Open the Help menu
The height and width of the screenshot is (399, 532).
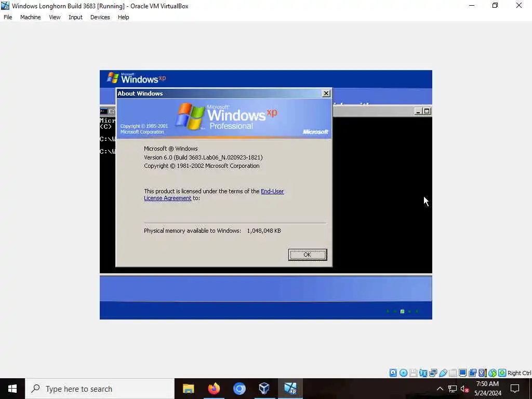(124, 17)
